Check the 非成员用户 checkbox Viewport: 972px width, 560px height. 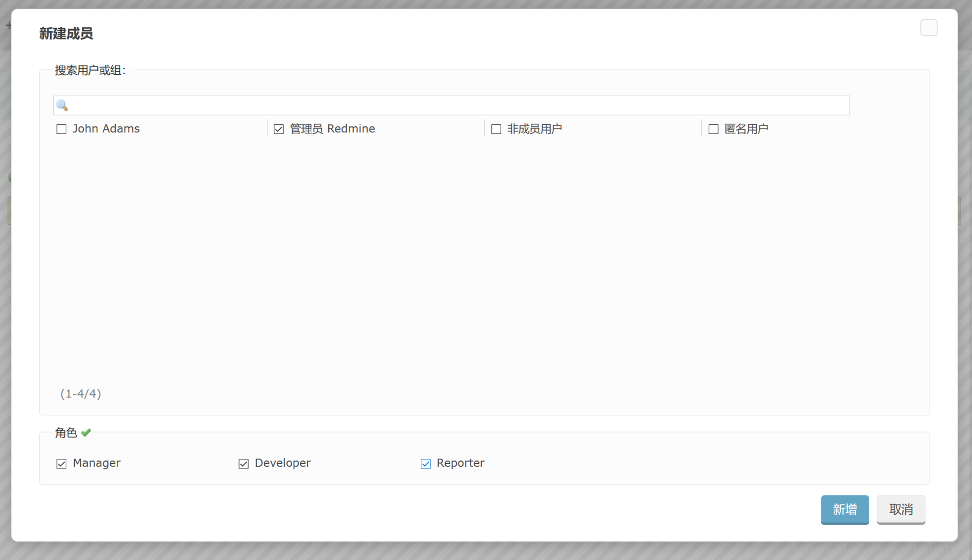[x=496, y=129]
